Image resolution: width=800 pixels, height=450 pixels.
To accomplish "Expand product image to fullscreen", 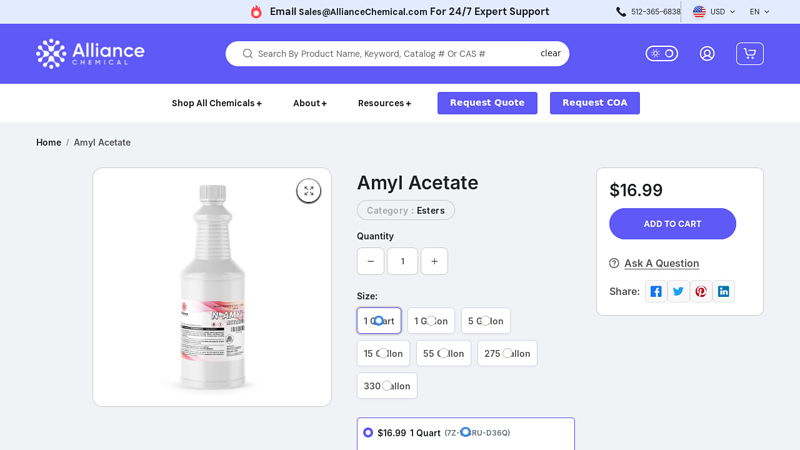I will point(309,191).
